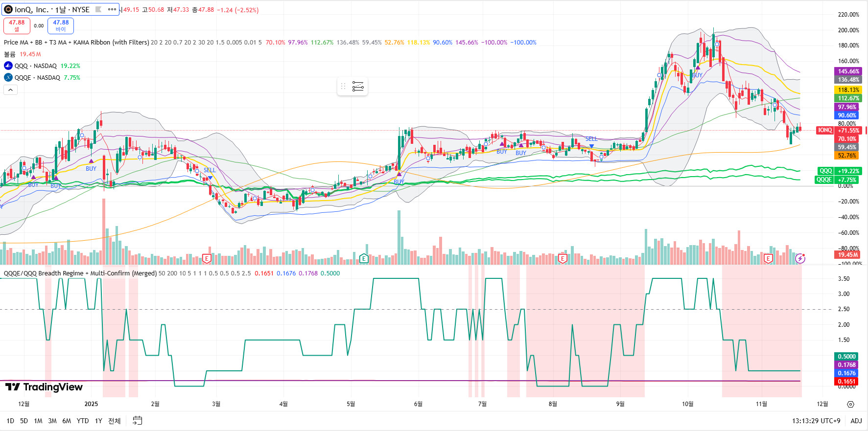Open timezone menu showing UTC+9
Image resolution: width=868 pixels, height=431 pixels.
click(816, 421)
